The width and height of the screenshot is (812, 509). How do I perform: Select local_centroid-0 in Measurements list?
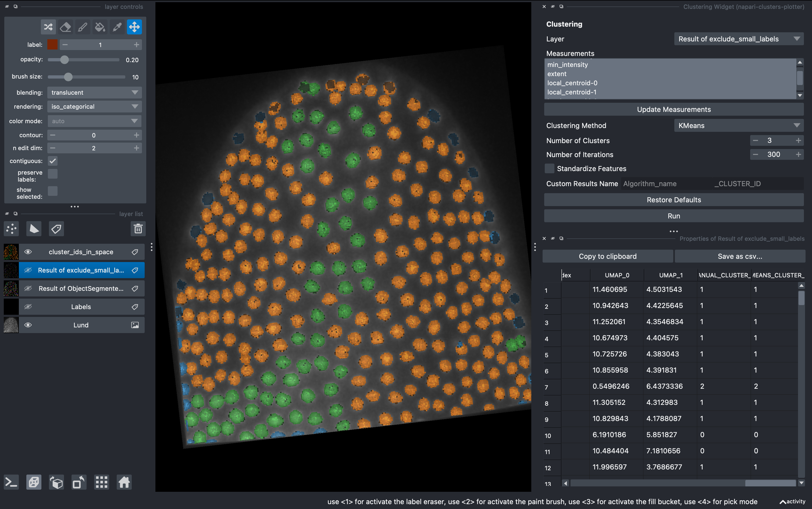point(572,83)
